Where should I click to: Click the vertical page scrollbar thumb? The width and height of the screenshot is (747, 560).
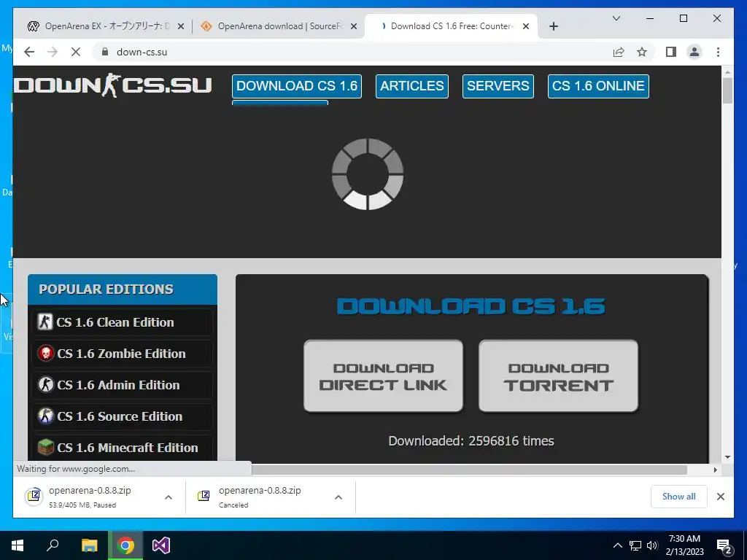pos(727,90)
